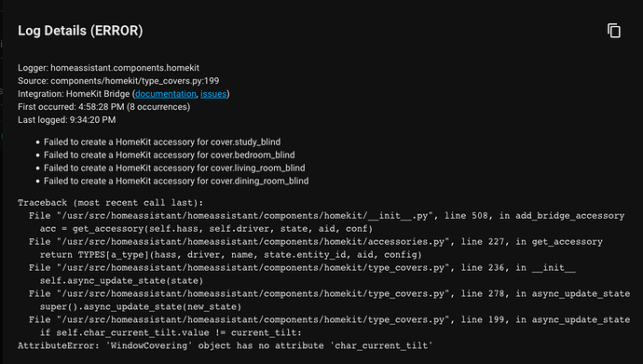The image size is (643, 364).
Task: Click the type_covers.py line 199 traceback entry
Action: point(329,319)
